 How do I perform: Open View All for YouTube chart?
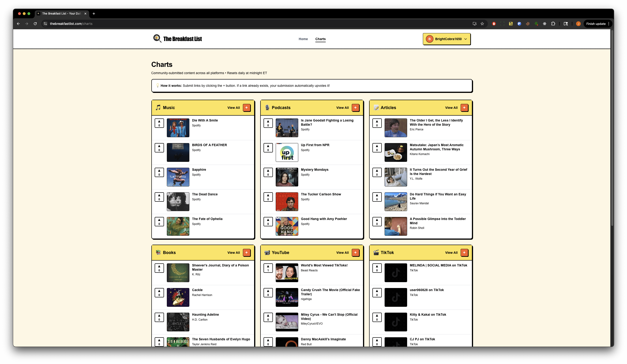point(342,253)
